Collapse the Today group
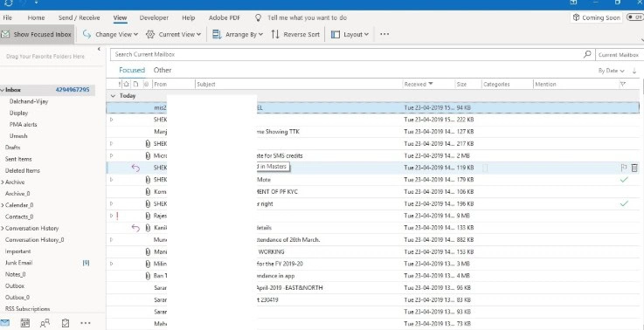This screenshot has height=330, width=644. pos(114,96)
